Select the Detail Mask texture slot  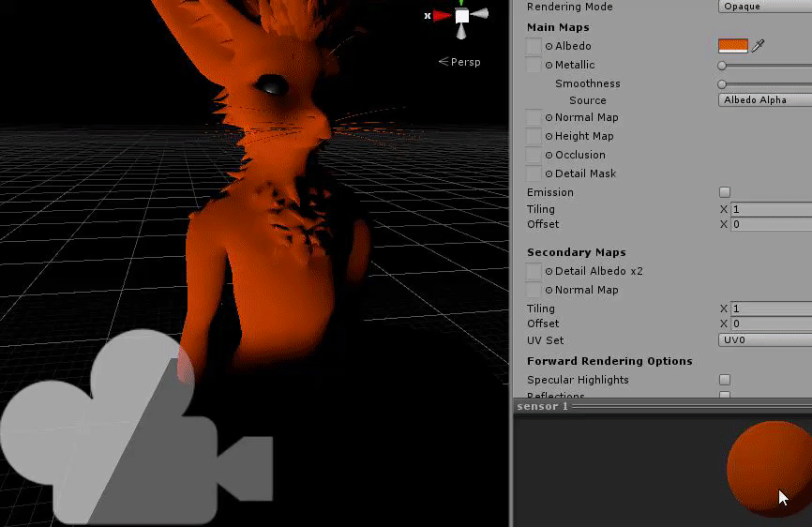coord(534,173)
